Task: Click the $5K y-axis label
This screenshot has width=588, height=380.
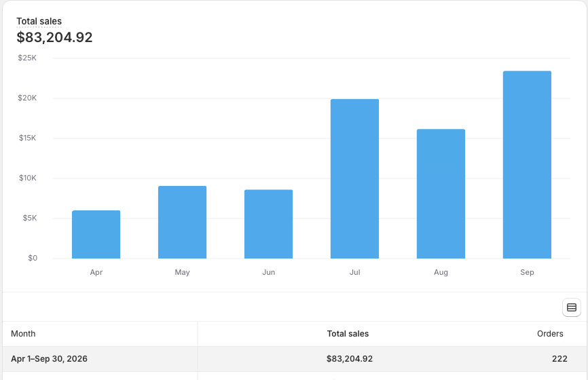Action: click(30, 218)
